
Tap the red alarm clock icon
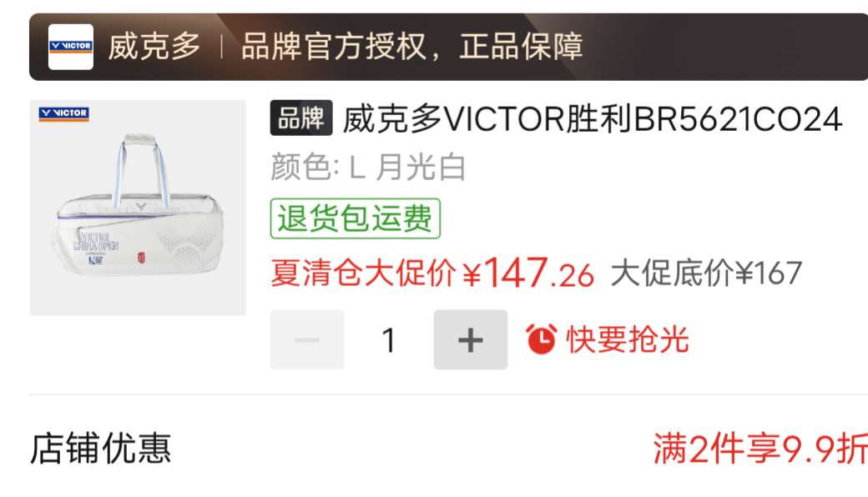541,339
